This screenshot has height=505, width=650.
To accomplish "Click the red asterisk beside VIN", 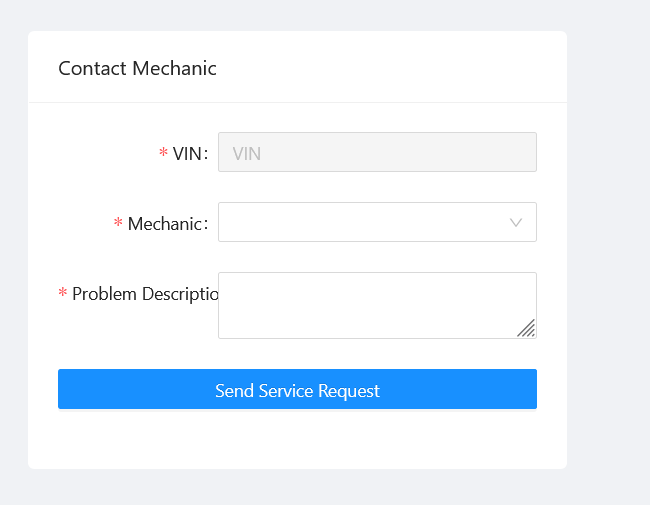I will 163,154.
